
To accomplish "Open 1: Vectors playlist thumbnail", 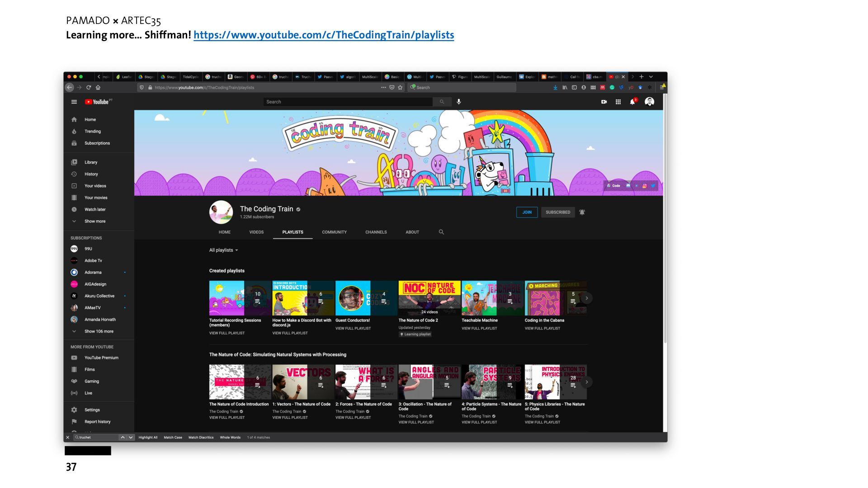I will pos(303,382).
